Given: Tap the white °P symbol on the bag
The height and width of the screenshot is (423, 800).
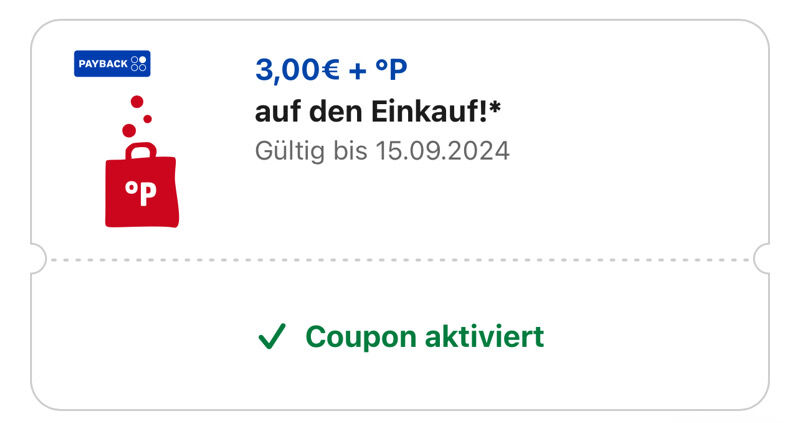Looking at the screenshot, I should (141, 192).
